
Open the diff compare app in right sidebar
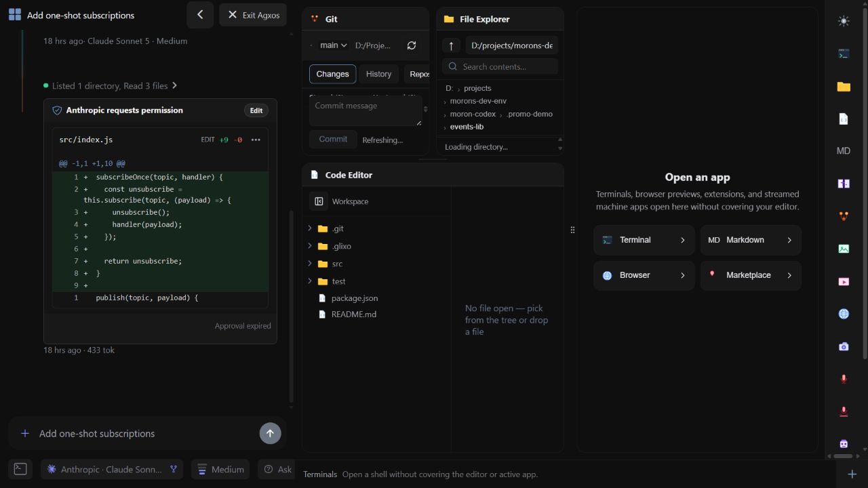844,184
